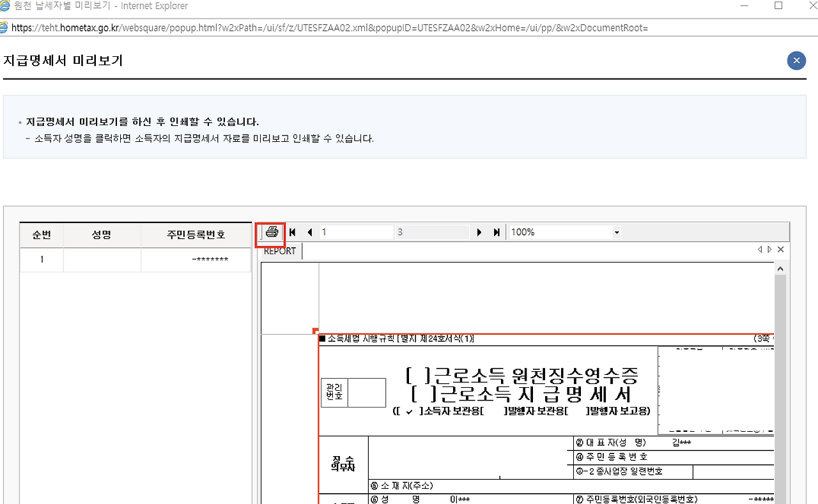Close the REPORT viewer with the small x icon
The width and height of the screenshot is (818, 504).
[x=780, y=250]
